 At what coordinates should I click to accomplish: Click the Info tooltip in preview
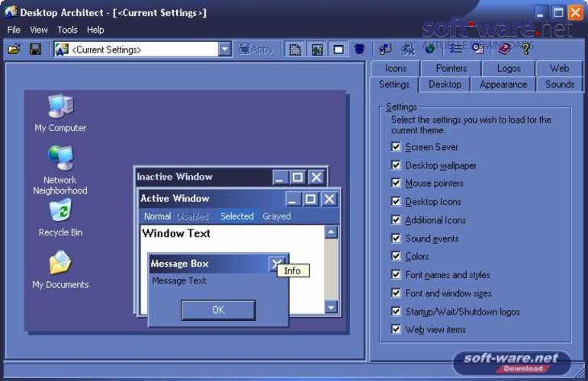click(293, 271)
